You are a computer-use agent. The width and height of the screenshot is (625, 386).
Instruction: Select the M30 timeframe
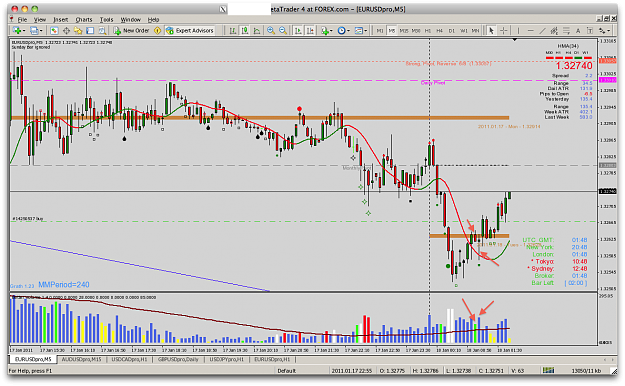pyautogui.click(x=416, y=31)
